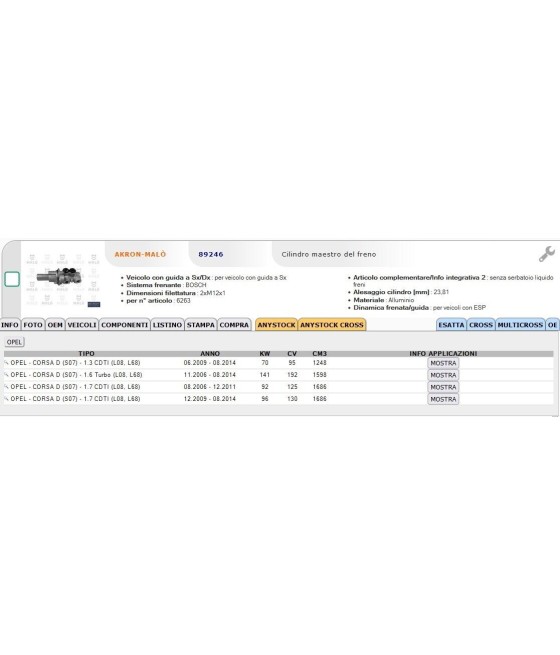Select the MULTICROSS tab
Viewport: 560px width, 655px height.
point(520,325)
